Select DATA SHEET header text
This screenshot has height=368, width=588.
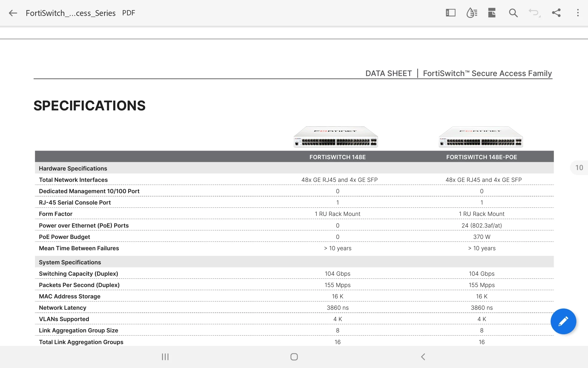click(388, 73)
